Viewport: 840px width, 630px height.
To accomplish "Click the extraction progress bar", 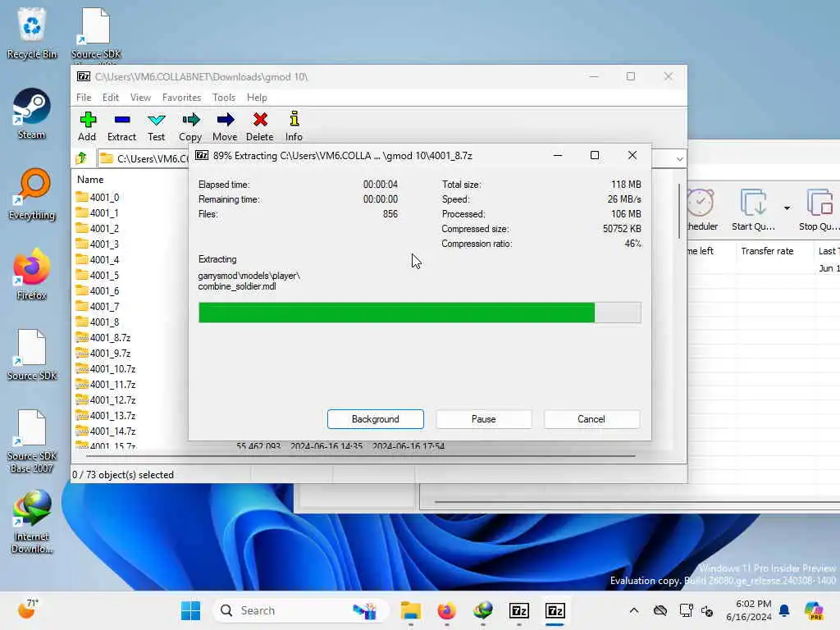I will coord(419,313).
